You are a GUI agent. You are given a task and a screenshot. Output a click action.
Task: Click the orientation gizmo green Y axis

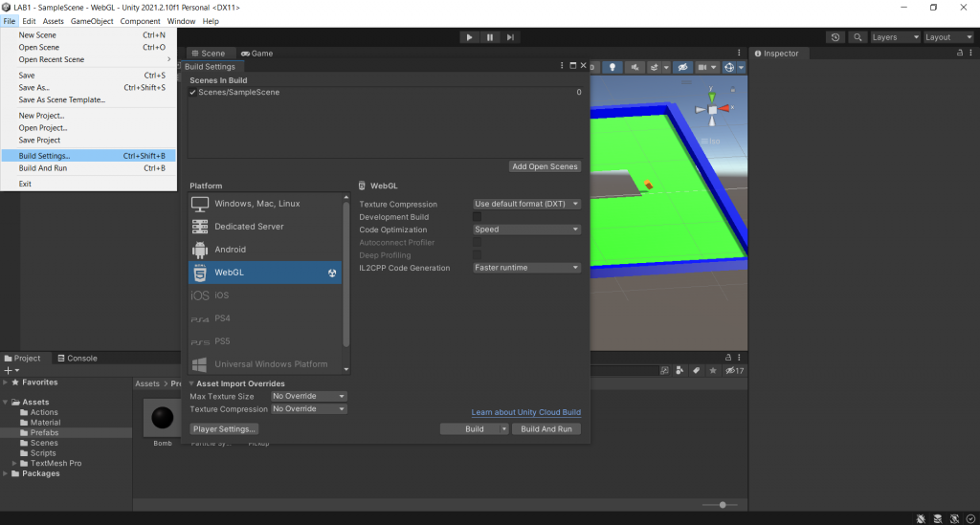click(712, 96)
